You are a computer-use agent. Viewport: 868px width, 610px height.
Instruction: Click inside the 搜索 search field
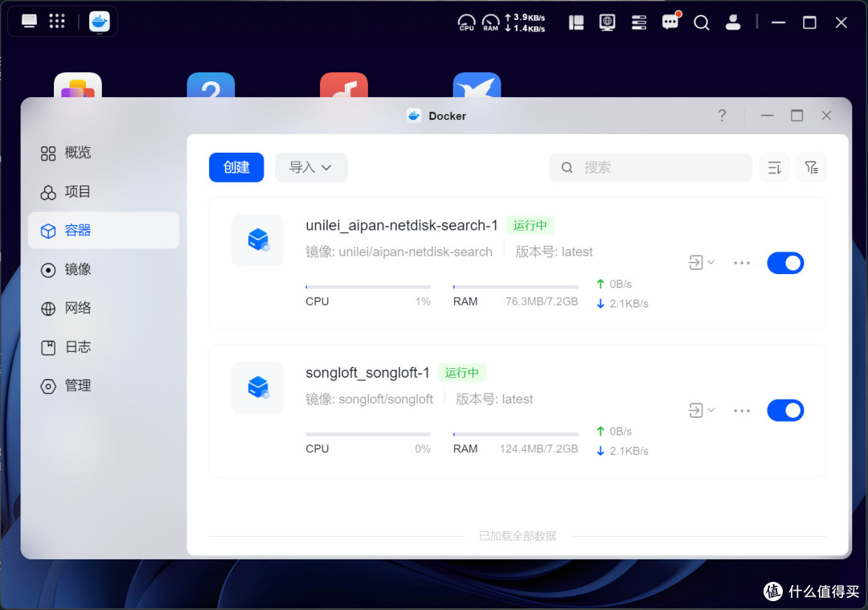pos(650,167)
